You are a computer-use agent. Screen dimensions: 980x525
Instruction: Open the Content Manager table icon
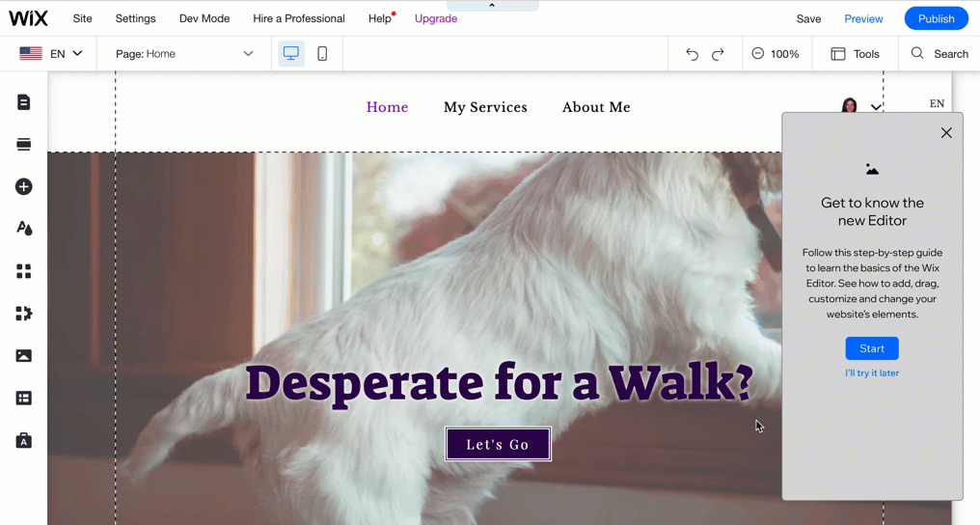[24, 399]
